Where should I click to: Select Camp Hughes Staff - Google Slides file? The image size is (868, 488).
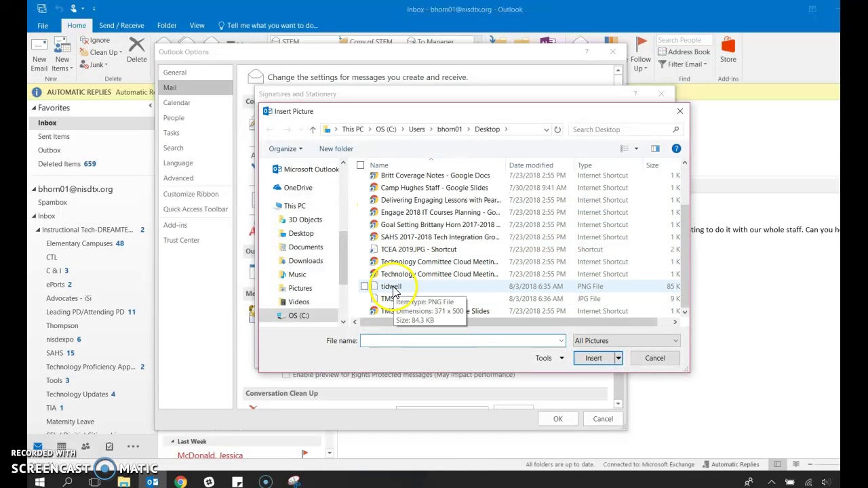coord(434,188)
